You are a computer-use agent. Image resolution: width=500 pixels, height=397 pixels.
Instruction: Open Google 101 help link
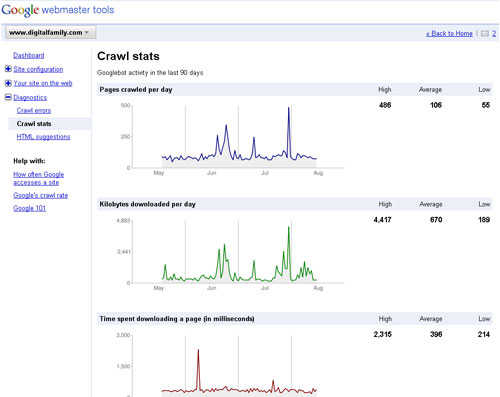click(x=29, y=208)
